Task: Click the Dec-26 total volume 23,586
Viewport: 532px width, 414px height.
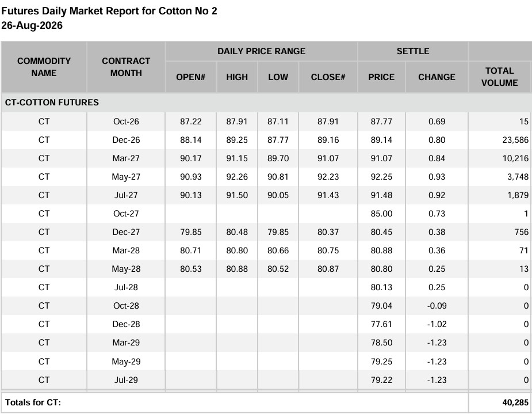Action: click(515, 140)
